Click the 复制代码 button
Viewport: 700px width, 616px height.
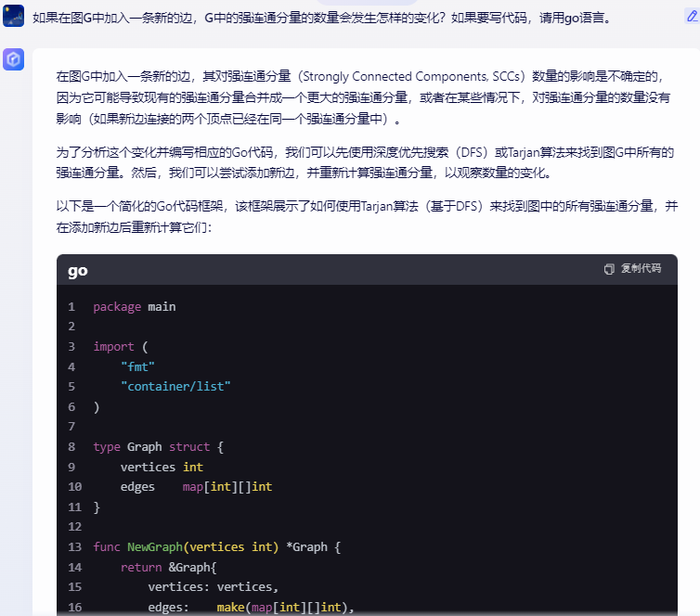coord(632,268)
